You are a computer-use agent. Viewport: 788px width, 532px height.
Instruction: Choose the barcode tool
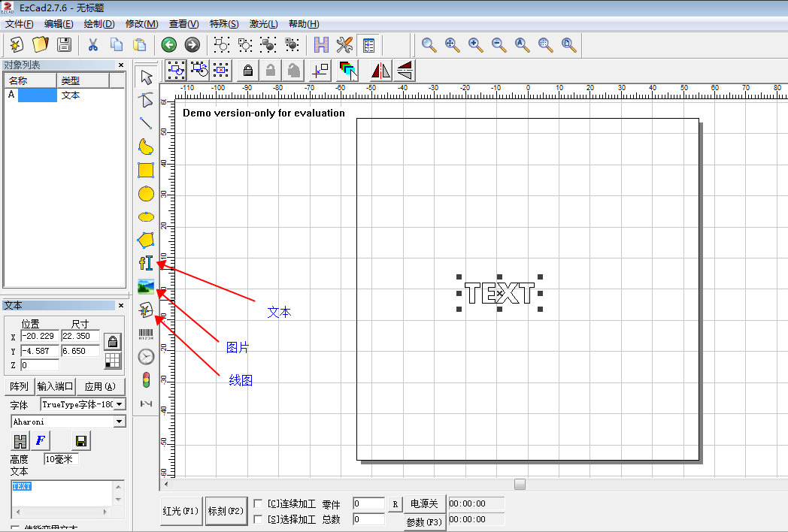146,334
